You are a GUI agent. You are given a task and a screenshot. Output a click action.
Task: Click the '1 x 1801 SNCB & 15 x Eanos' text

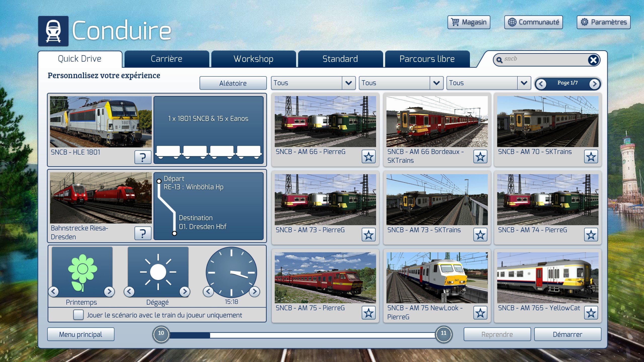[x=208, y=119]
